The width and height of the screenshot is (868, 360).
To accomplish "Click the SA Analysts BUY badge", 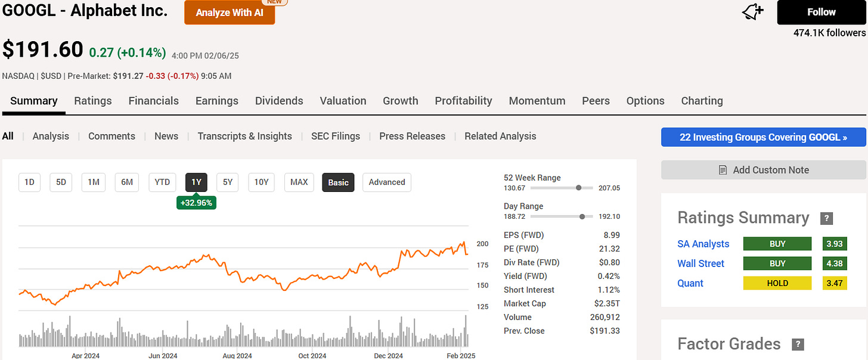I will coord(777,244).
